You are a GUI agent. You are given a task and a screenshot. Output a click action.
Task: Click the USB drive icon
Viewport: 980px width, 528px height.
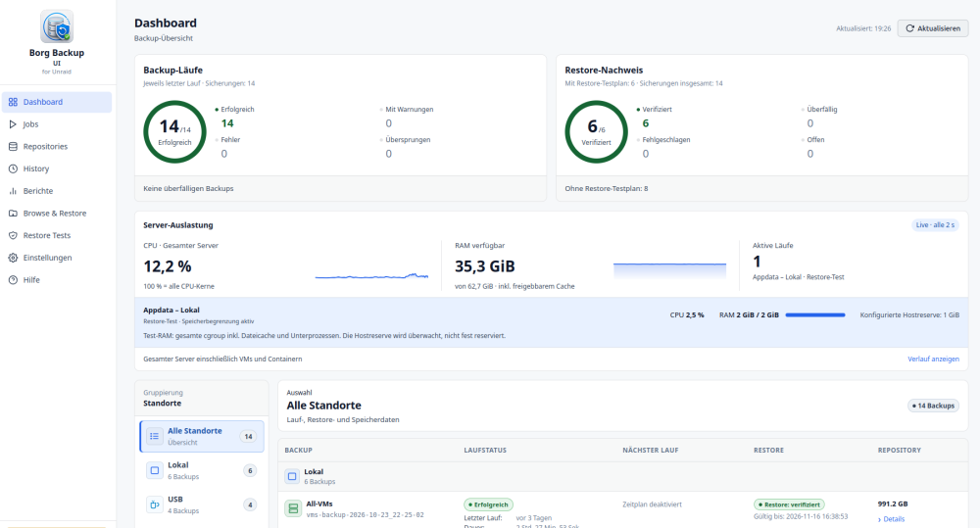point(155,504)
